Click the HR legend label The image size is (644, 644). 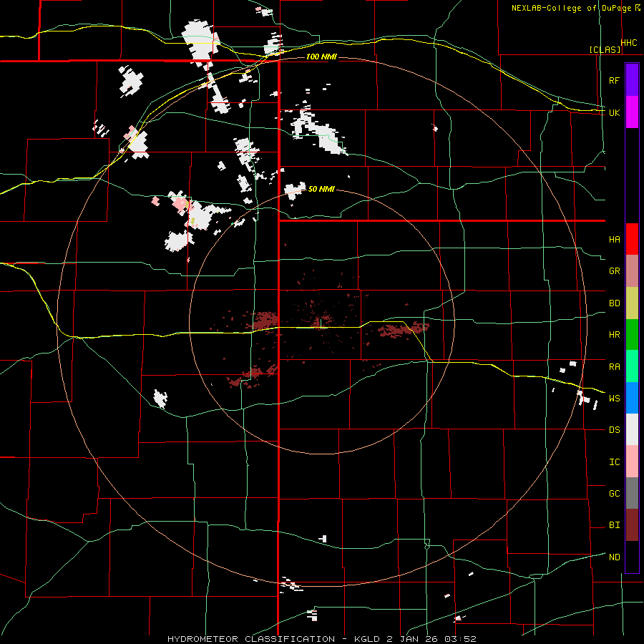tap(614, 335)
